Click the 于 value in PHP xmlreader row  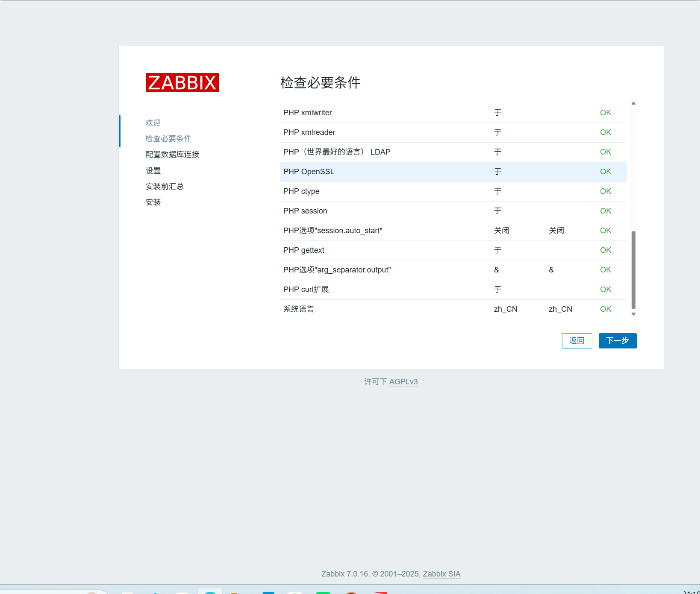coord(498,132)
